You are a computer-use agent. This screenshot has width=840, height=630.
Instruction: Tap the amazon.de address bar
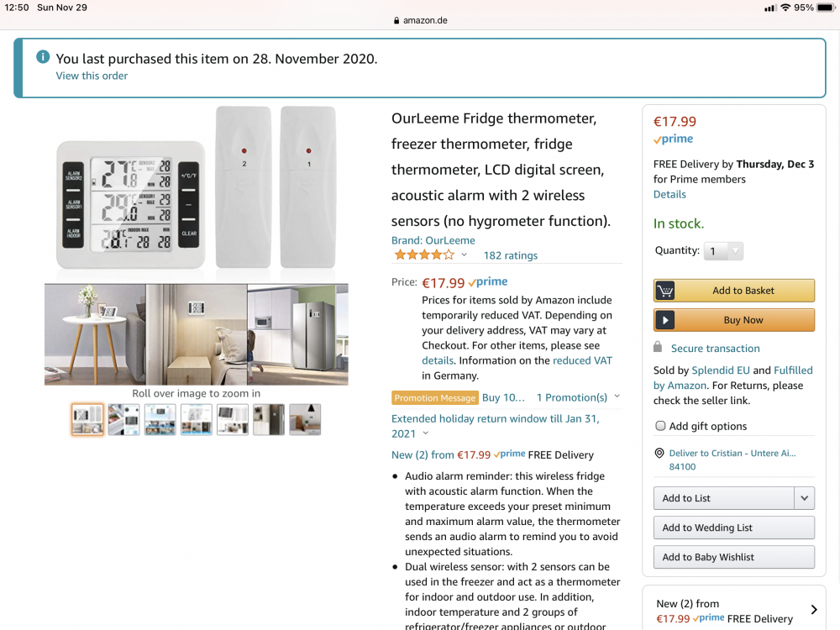[x=420, y=21]
